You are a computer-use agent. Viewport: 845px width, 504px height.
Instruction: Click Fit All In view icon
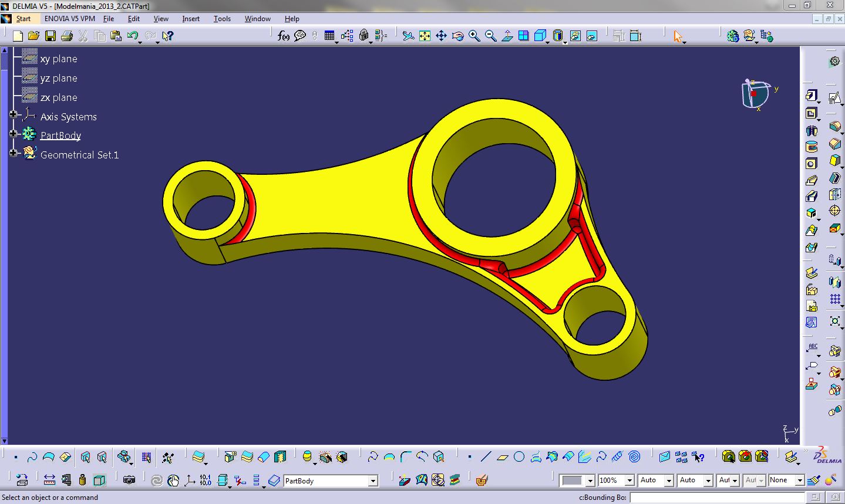[425, 36]
